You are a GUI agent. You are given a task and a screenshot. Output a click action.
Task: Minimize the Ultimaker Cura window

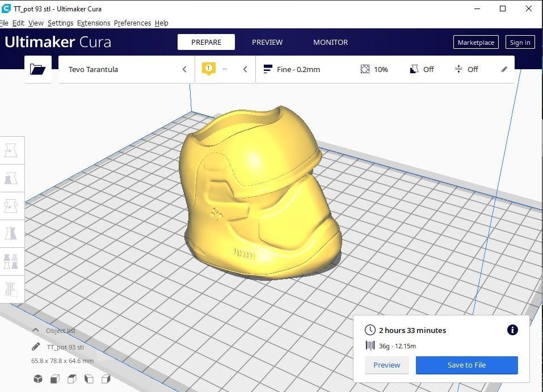click(477, 9)
